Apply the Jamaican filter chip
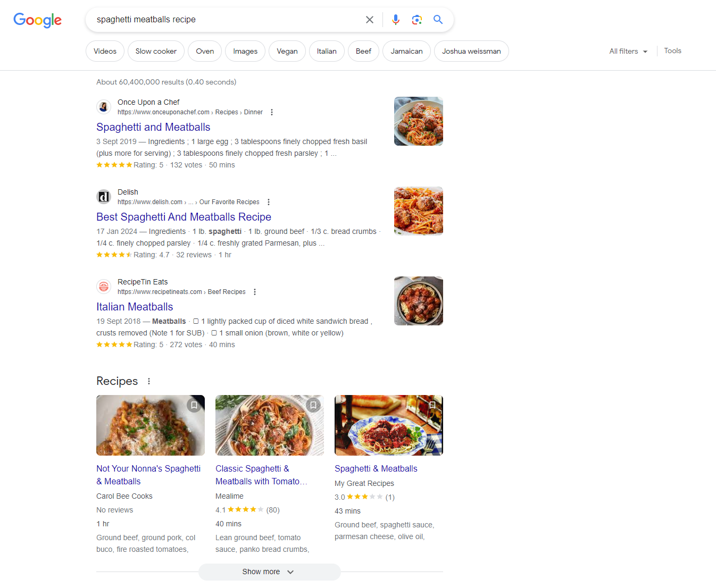This screenshot has width=716, height=588. point(406,51)
